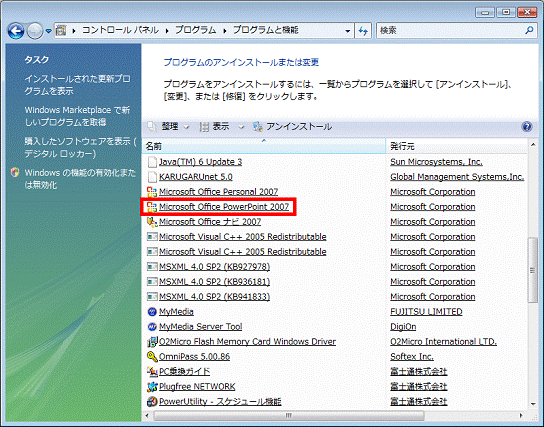This screenshot has height=427, width=544.
Task: Open address bar history dropdown arrow
Action: pos(347,31)
